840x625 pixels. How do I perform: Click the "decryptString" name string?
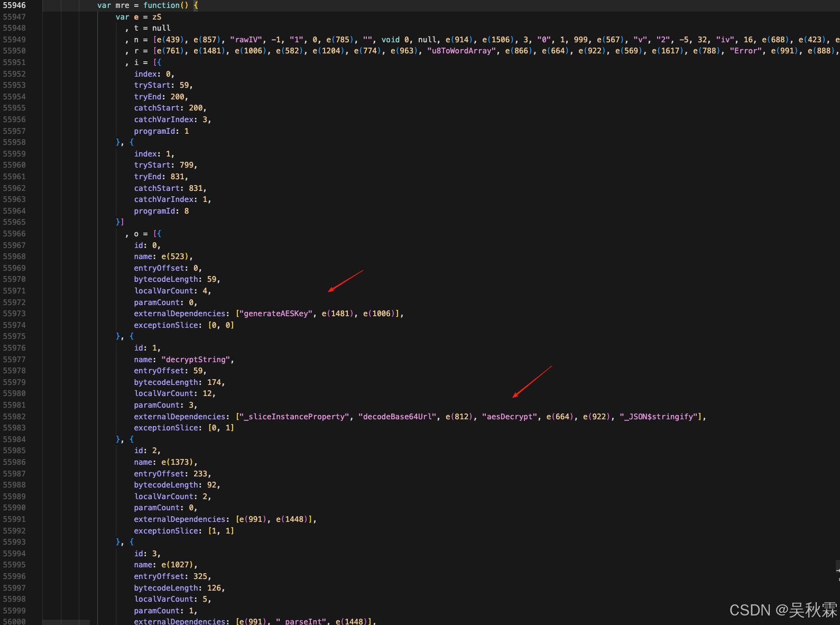(196, 360)
